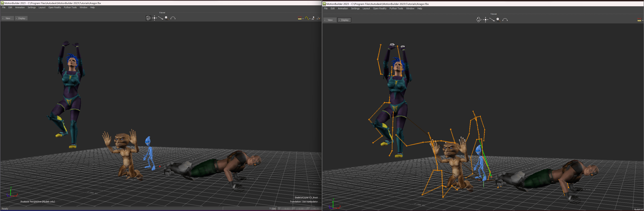Viewport: 644px width, 211px height.
Task: Click the Producer Perspective label in the viewport
Action: tap(38, 201)
